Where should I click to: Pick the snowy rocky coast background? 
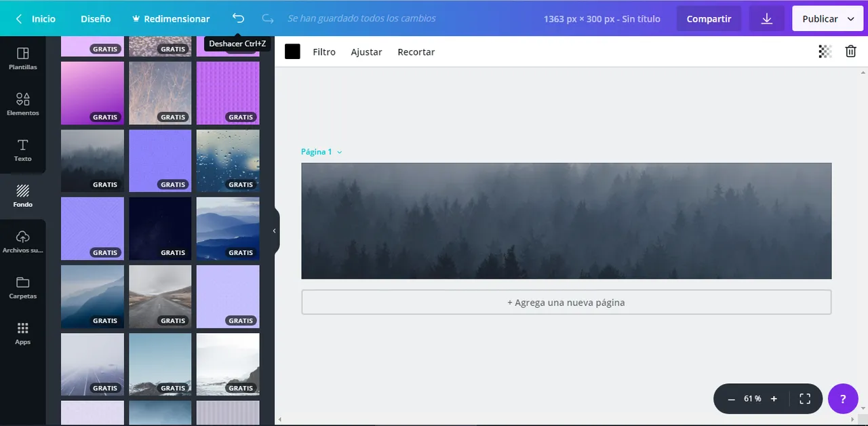click(228, 364)
